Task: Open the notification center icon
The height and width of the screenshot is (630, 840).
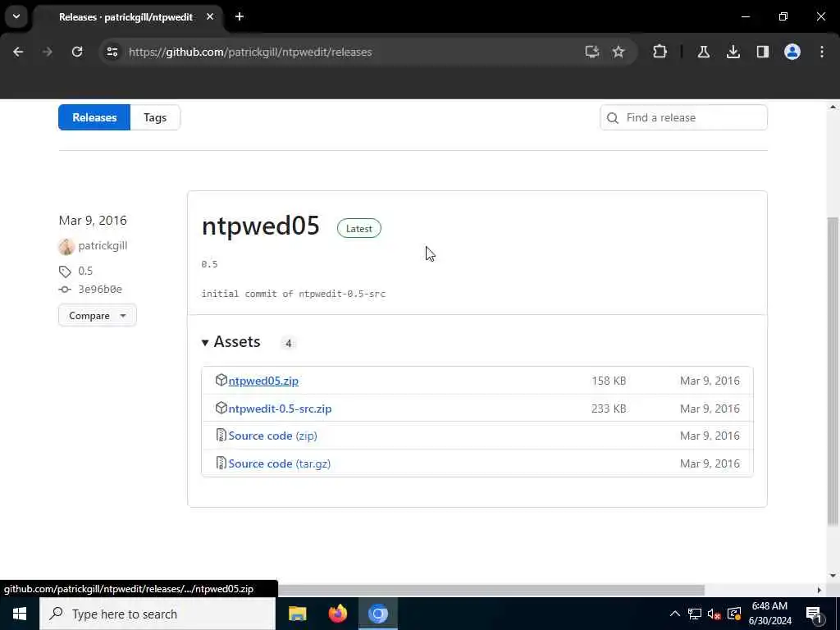Action: click(x=814, y=614)
